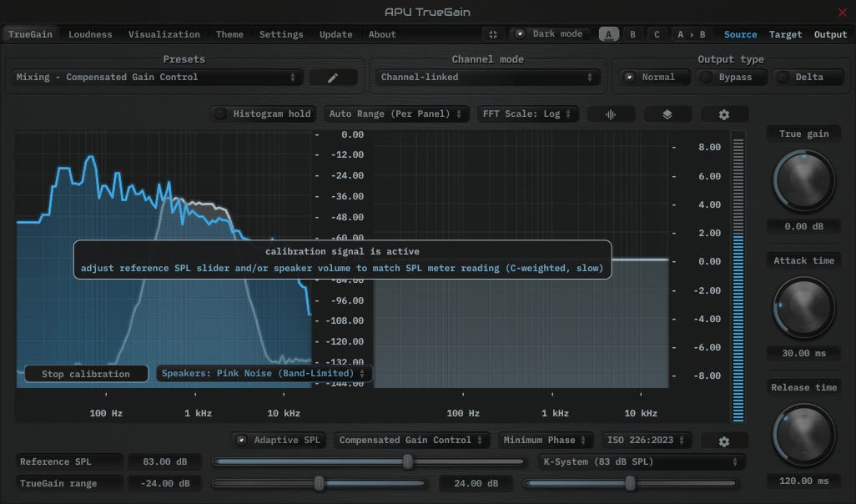Select Normal output type
Viewport: 856px width, 504px height.
[654, 77]
